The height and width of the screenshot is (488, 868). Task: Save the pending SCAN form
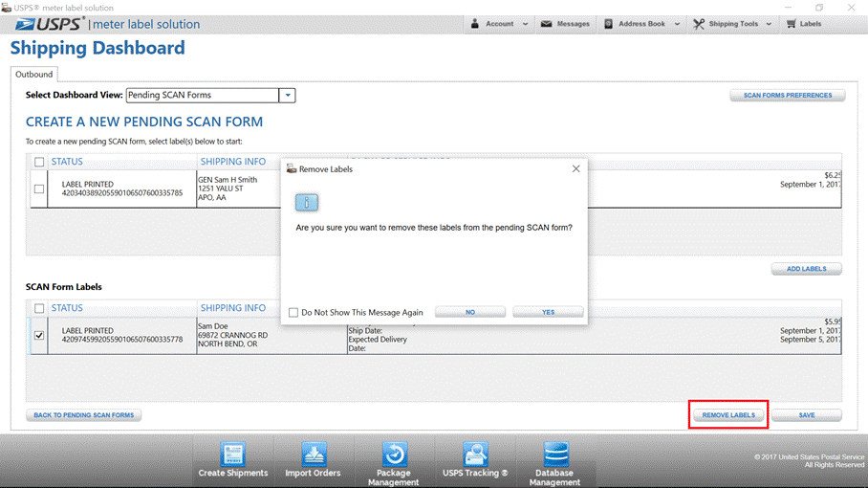click(x=807, y=415)
